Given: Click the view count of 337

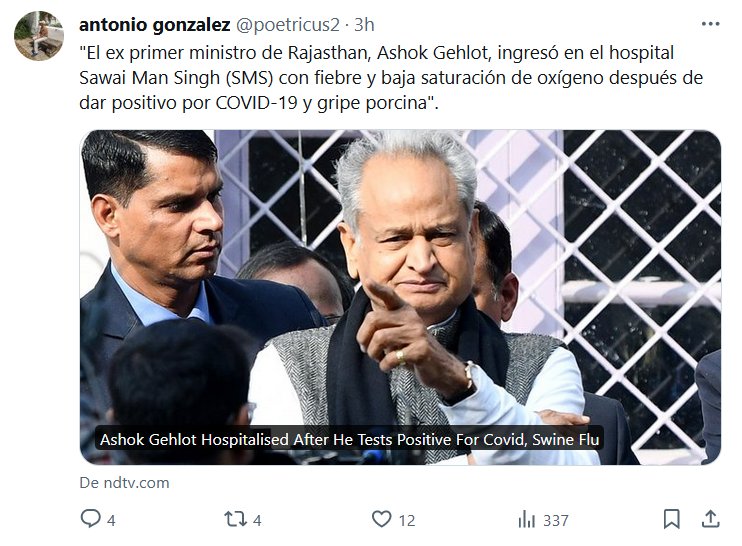Looking at the screenshot, I should (556, 520).
